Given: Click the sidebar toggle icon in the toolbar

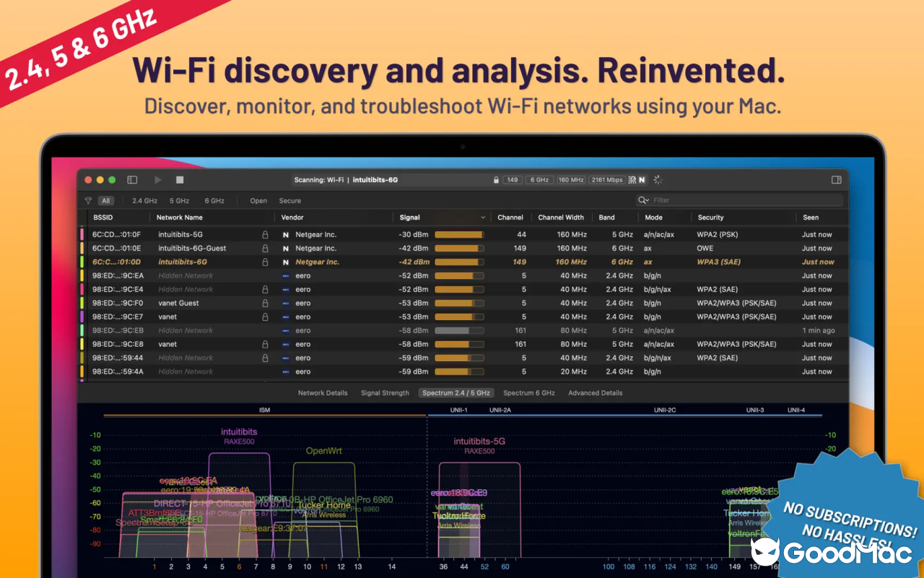Looking at the screenshot, I should [132, 180].
